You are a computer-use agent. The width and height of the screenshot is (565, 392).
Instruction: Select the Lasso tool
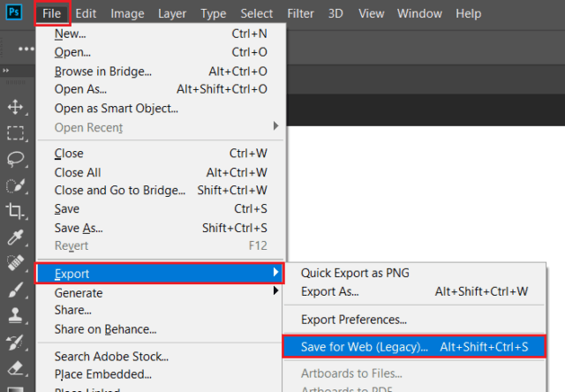[16, 159]
